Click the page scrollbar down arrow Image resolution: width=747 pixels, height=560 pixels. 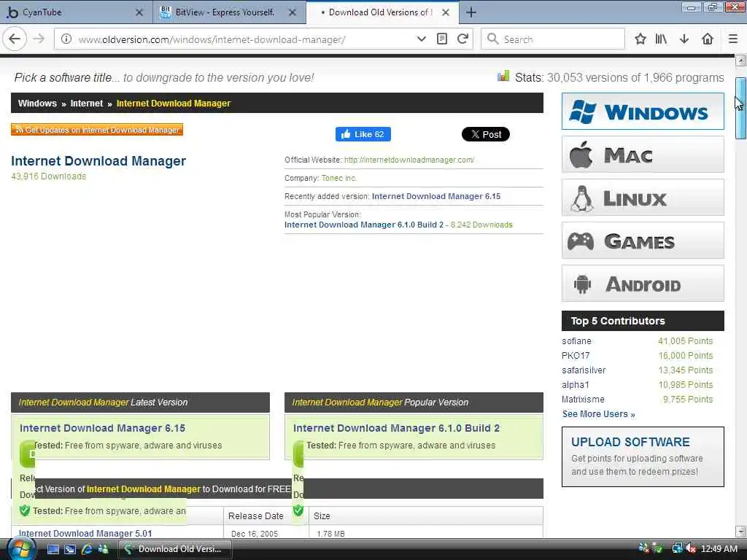point(740,531)
